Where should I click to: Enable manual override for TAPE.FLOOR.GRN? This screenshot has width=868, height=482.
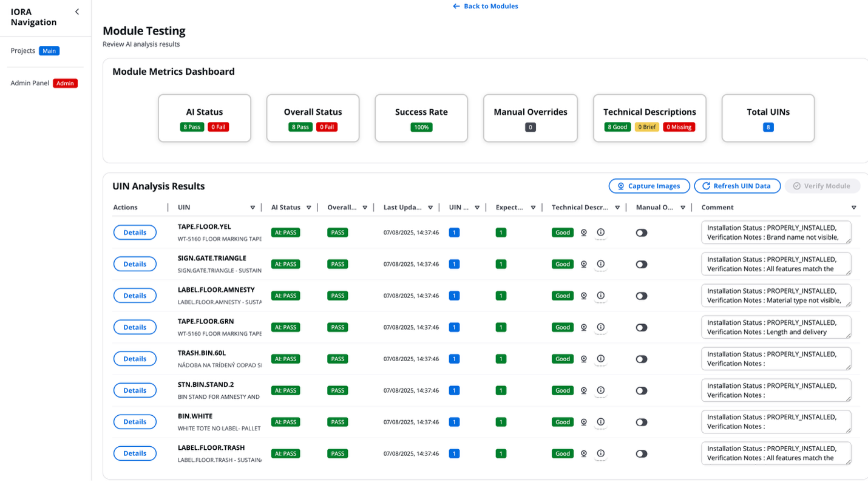pos(642,327)
